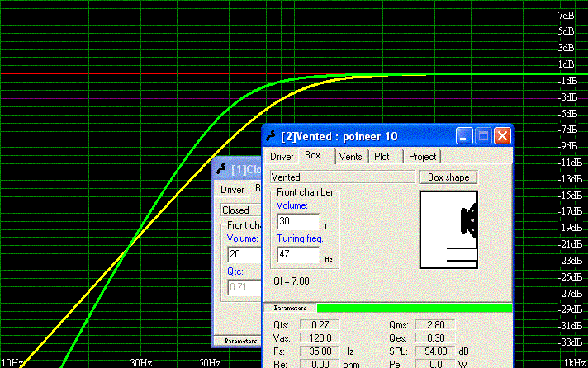The width and height of the screenshot is (588, 368).
Task: Click the 7dB scale label
Action: 566,16
